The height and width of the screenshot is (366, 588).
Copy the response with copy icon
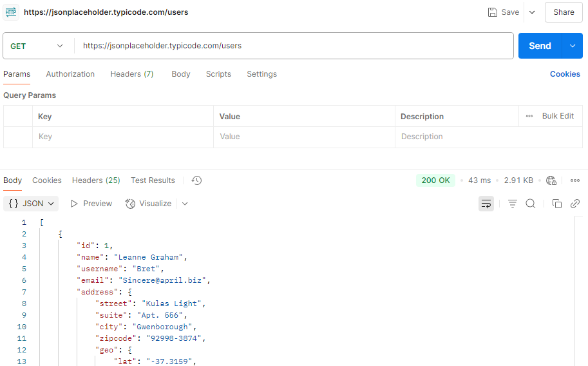pyautogui.click(x=557, y=204)
